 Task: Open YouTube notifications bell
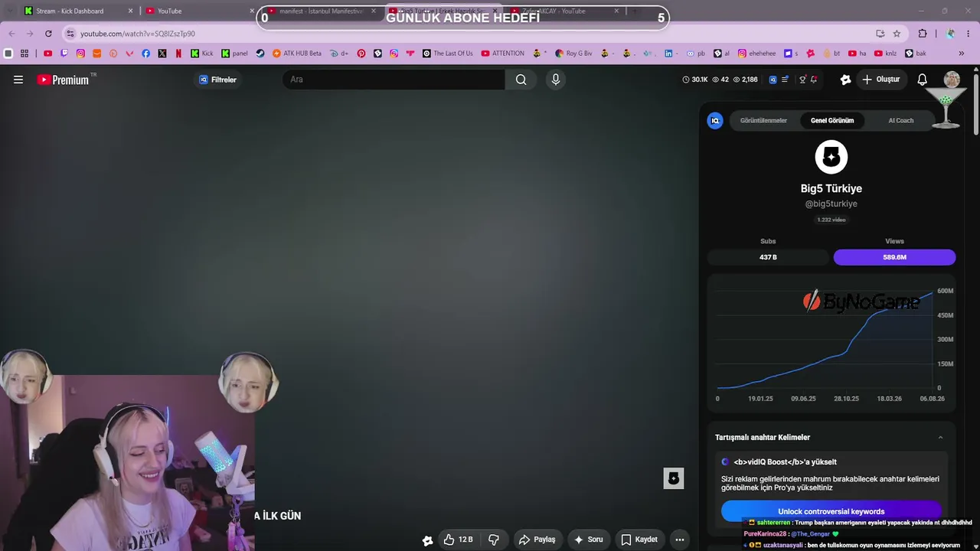pos(923,80)
